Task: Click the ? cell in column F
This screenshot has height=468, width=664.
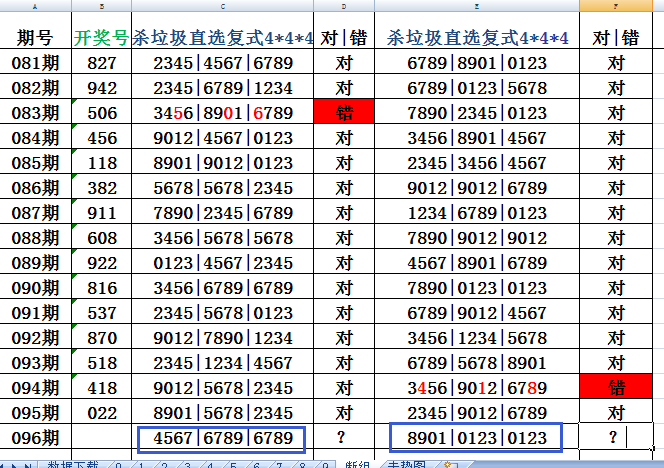Action: 616,436
